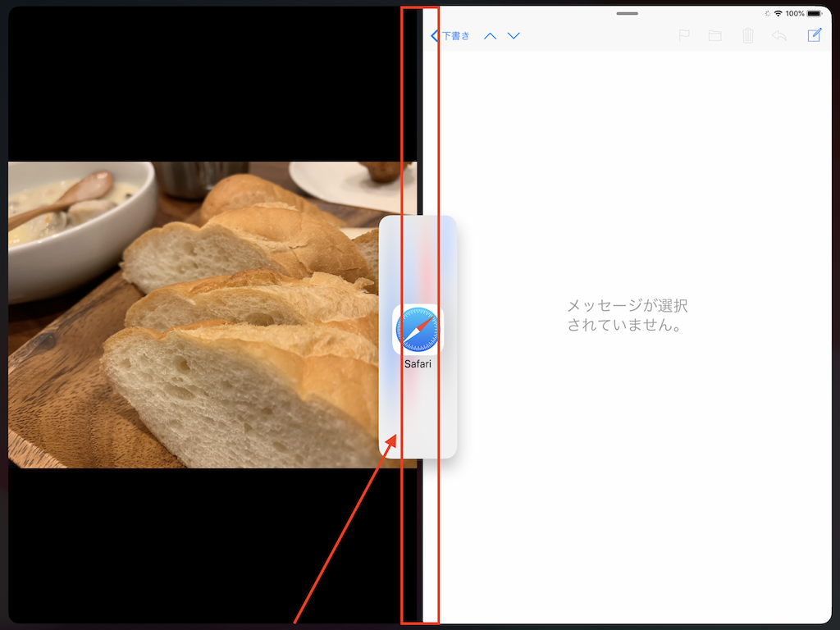Tap the grabber handle atop Mail window

[x=628, y=13]
